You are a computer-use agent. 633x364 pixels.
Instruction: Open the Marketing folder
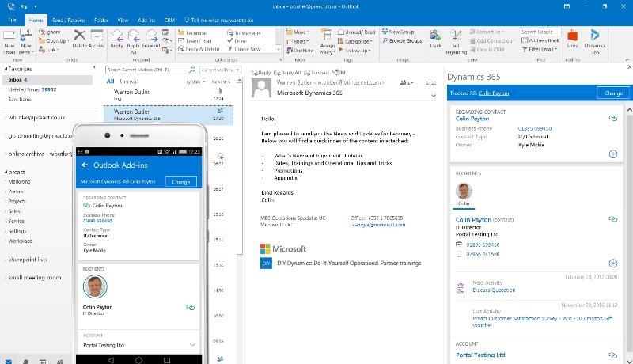[19, 181]
